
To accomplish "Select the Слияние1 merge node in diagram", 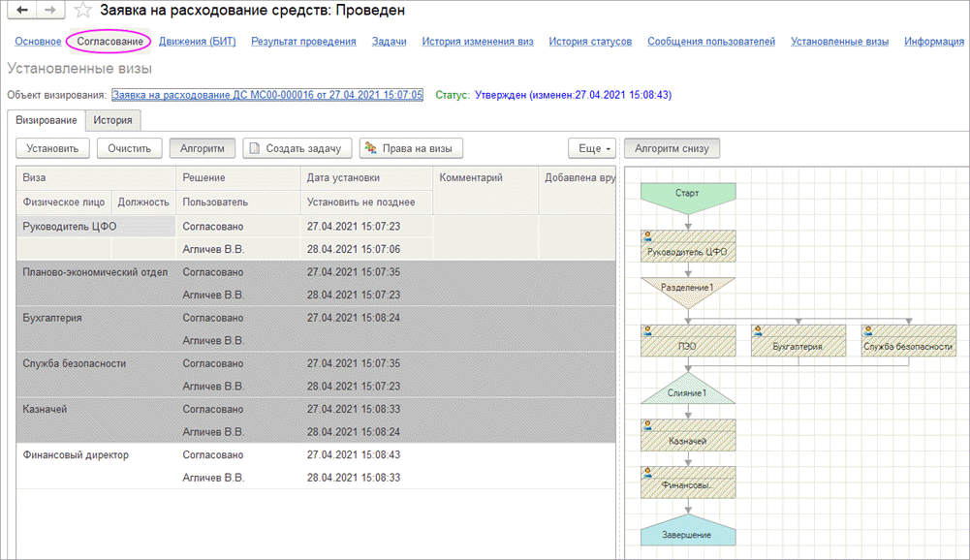I will 687,393.
